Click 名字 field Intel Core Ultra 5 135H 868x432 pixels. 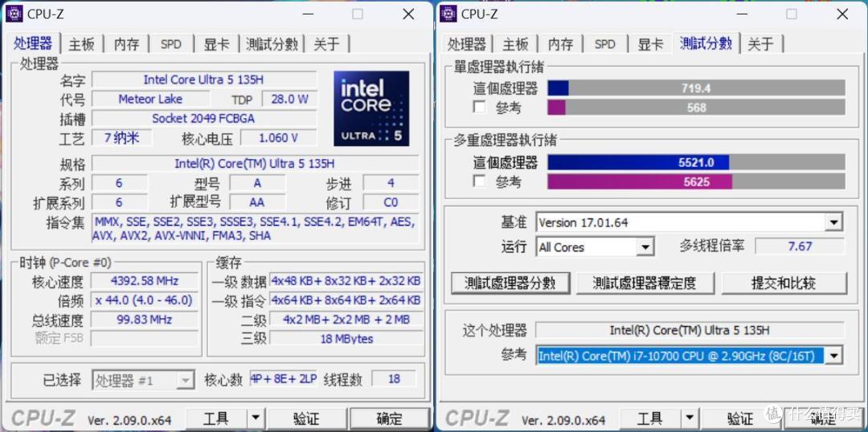(203, 79)
